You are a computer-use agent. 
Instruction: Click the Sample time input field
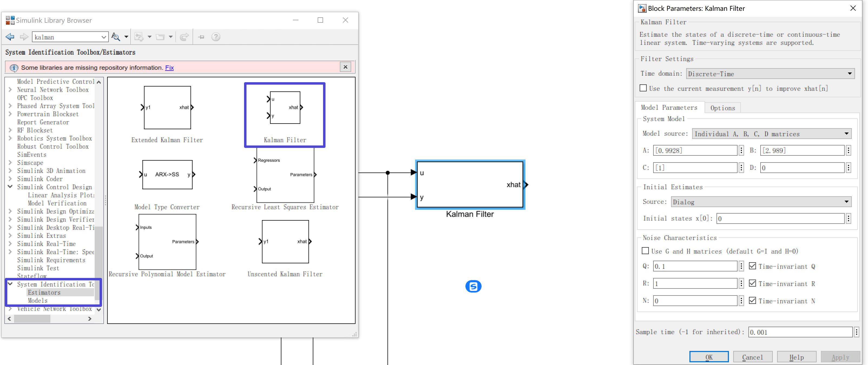coord(800,332)
